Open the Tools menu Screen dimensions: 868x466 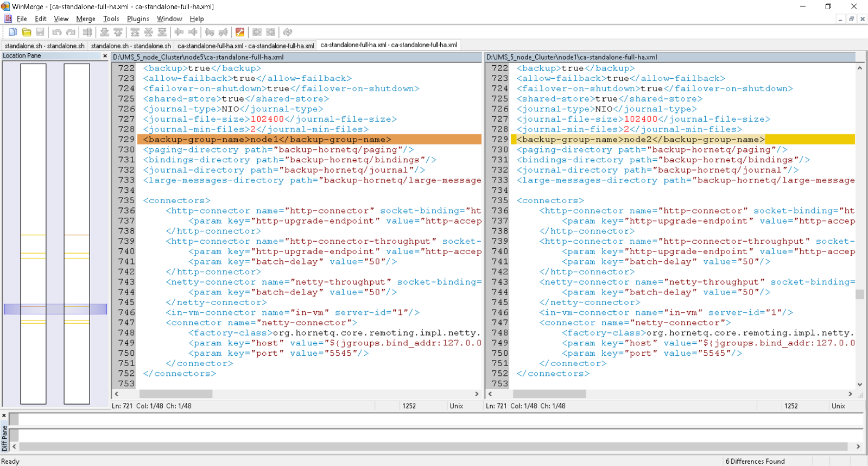pos(111,18)
